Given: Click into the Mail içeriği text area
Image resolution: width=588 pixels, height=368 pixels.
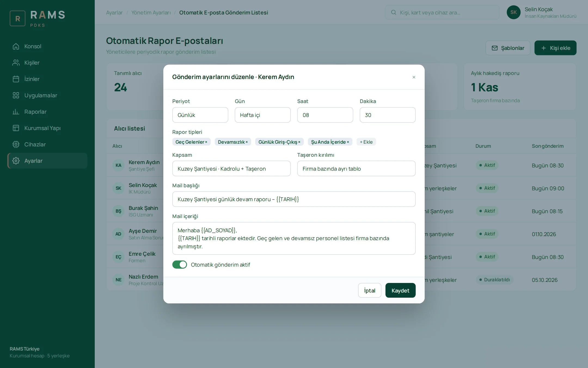Looking at the screenshot, I should pyautogui.click(x=294, y=239).
